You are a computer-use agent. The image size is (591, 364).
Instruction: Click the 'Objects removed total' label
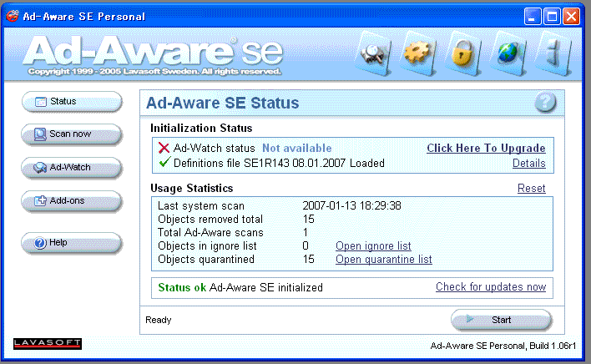tap(210, 220)
